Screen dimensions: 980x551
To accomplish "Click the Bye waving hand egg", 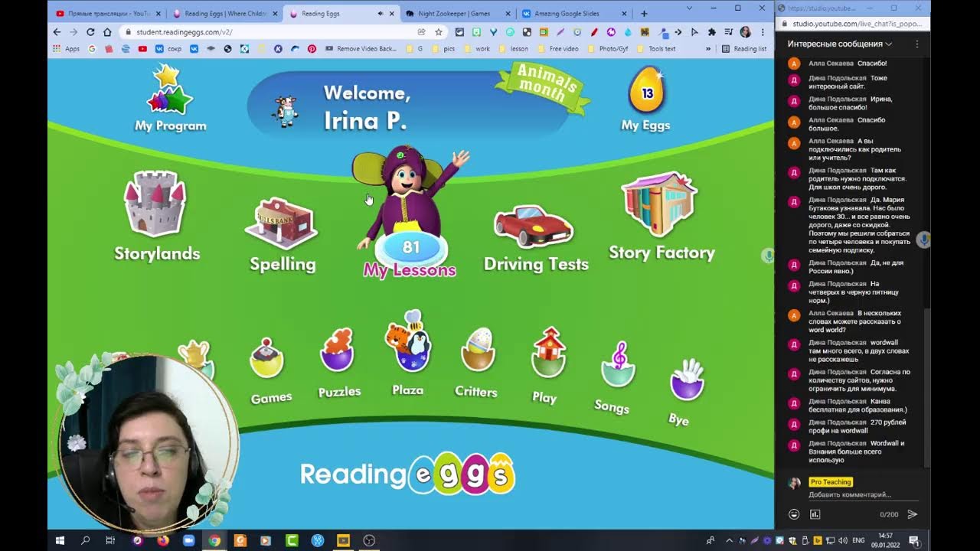I will pyautogui.click(x=687, y=380).
